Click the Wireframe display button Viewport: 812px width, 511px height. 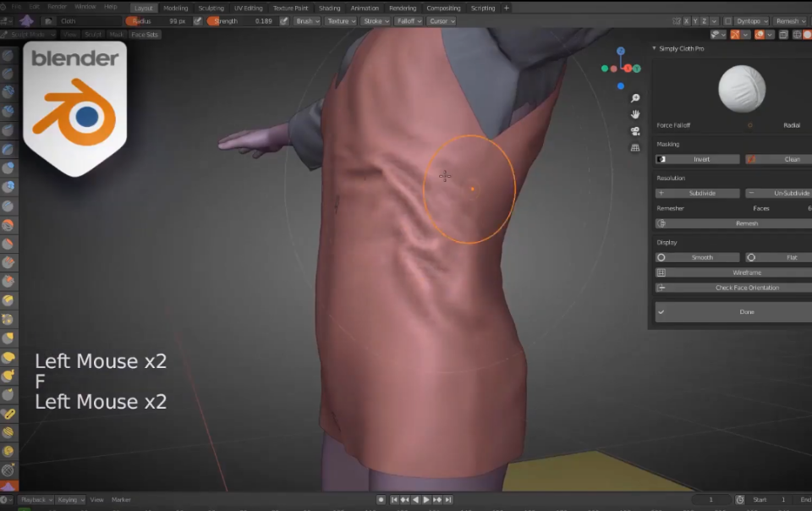point(733,273)
